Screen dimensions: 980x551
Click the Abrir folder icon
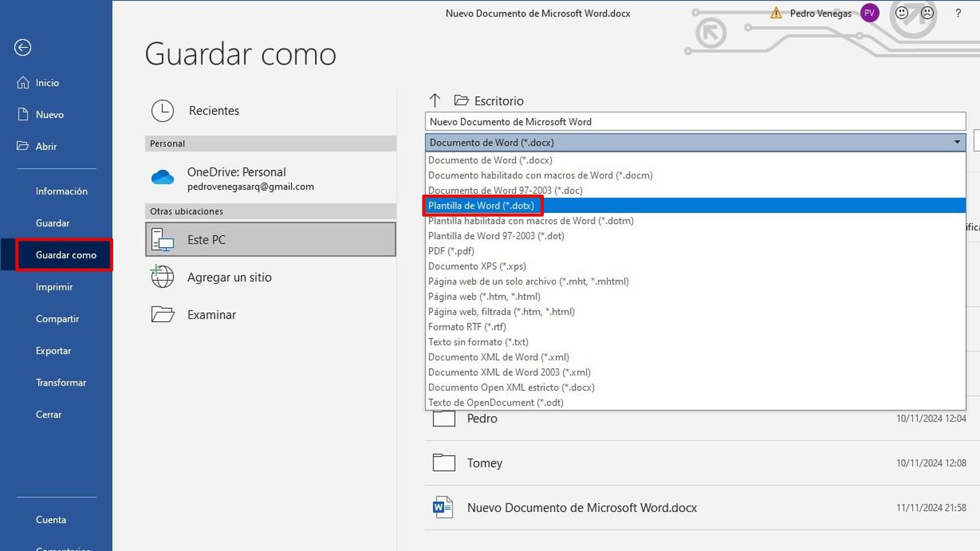point(23,146)
